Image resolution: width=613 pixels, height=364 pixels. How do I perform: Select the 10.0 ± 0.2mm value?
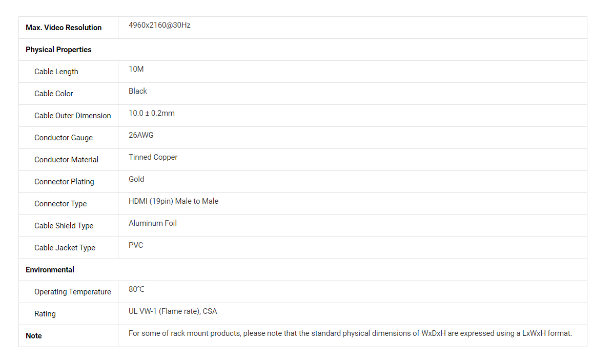click(152, 113)
